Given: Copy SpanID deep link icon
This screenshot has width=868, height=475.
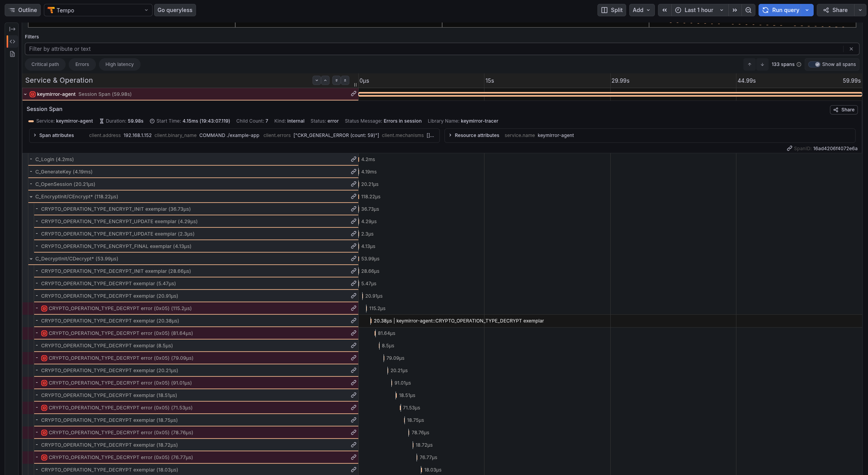Looking at the screenshot, I should pos(790,148).
